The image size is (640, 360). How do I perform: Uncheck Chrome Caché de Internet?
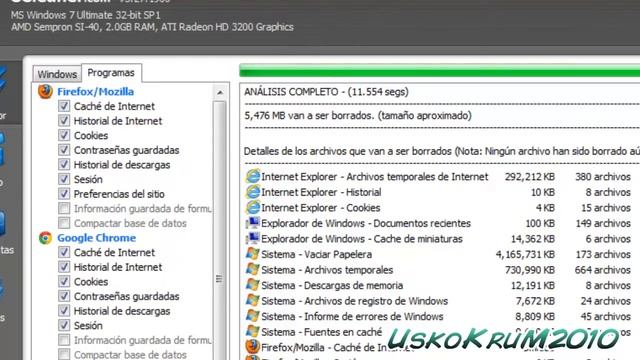[64, 252]
